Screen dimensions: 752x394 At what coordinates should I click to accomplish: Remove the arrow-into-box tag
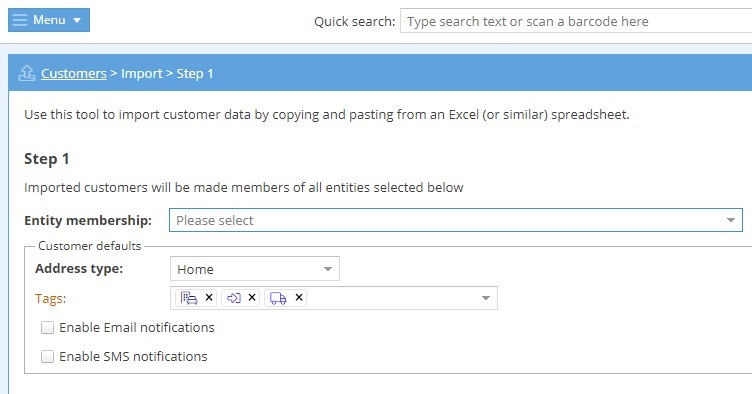pos(252,298)
